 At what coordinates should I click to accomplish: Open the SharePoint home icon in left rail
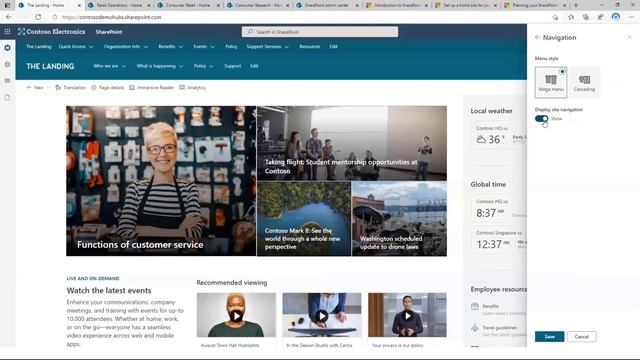click(7, 48)
